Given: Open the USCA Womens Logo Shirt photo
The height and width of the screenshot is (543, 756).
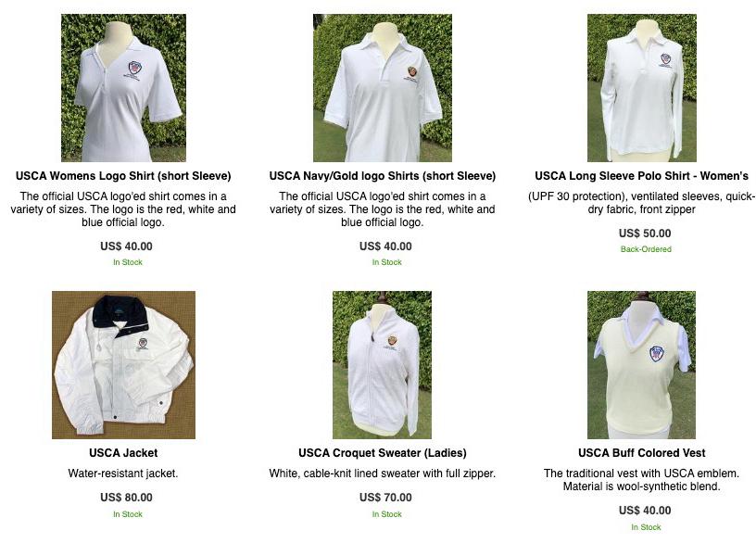Looking at the screenshot, I should [123, 88].
